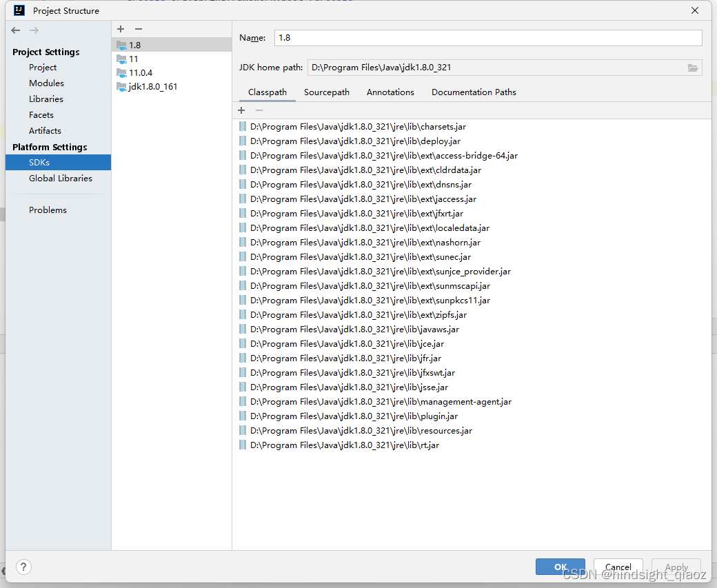Switch to the Annotations tab
Viewport: 717px width, 588px height.
coord(390,92)
